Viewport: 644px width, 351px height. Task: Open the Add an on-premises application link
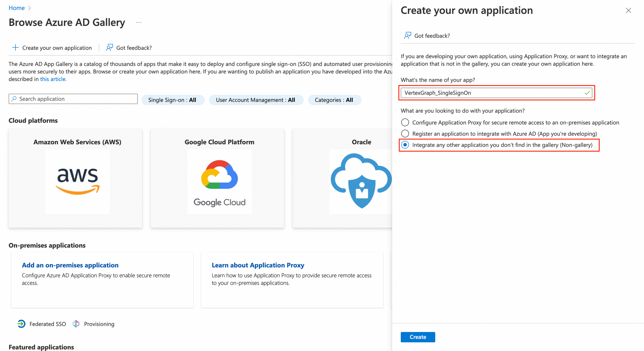(x=70, y=265)
